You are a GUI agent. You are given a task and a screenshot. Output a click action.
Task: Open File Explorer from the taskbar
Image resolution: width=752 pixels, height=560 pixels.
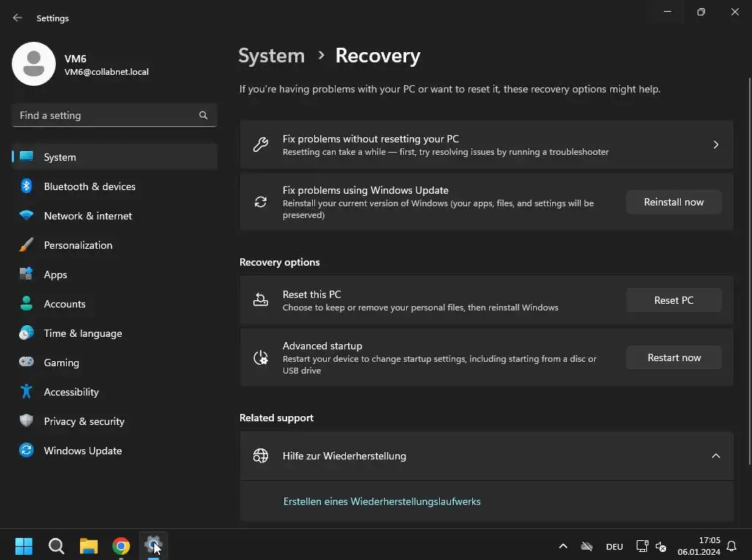tap(89, 545)
